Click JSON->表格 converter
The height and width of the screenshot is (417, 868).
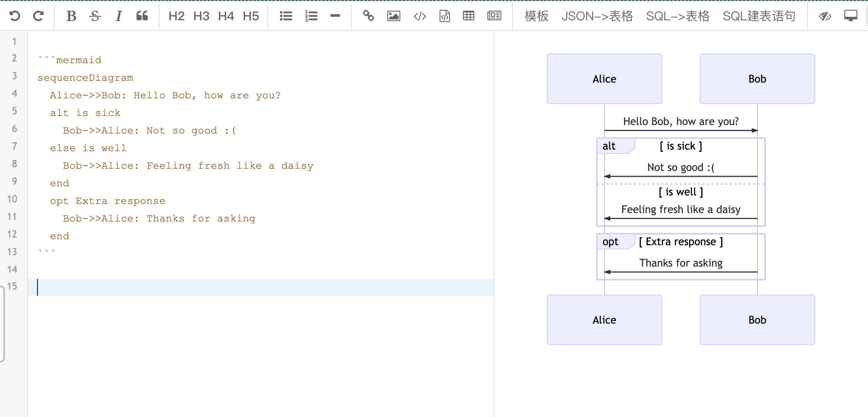[597, 16]
